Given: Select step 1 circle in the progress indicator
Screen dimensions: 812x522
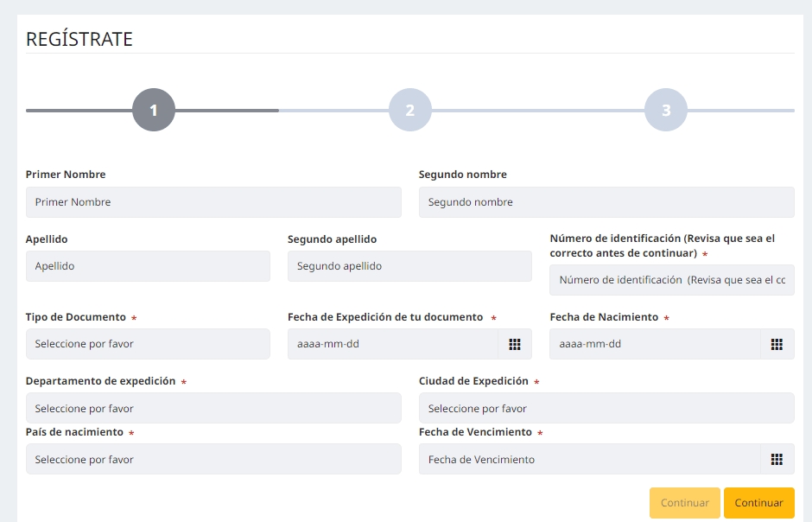Looking at the screenshot, I should [x=154, y=110].
